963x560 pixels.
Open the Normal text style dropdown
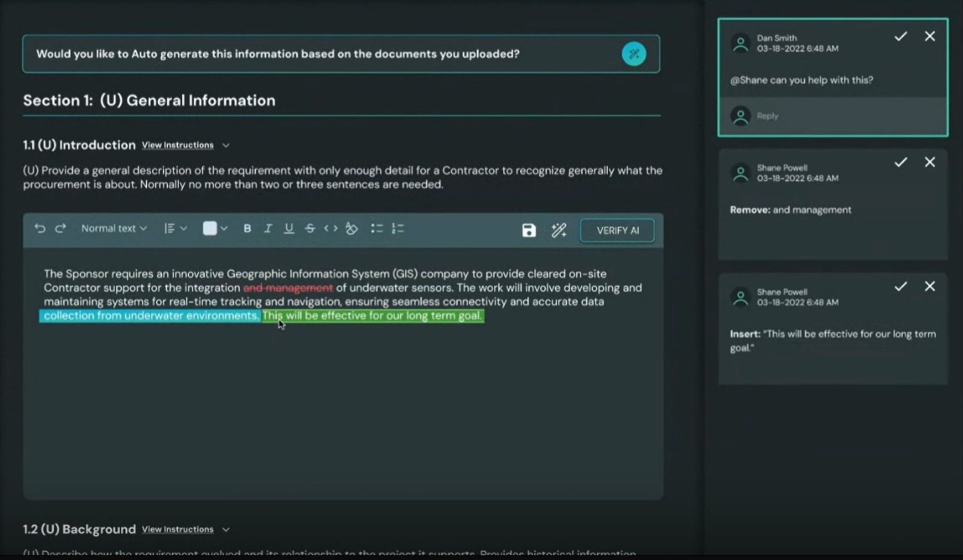pos(113,228)
